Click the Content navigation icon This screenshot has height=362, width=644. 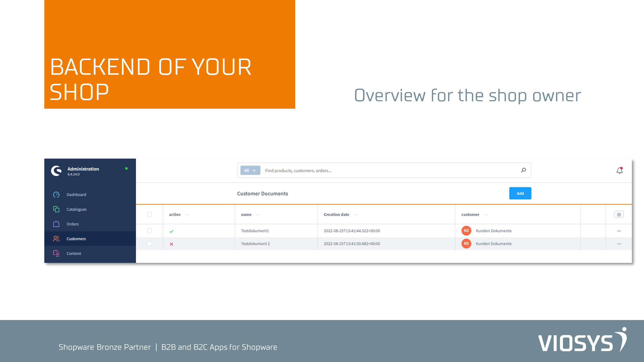56,253
